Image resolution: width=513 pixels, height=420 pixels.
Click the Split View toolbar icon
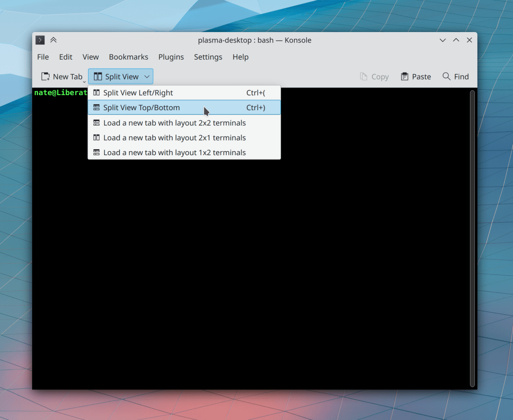(98, 77)
